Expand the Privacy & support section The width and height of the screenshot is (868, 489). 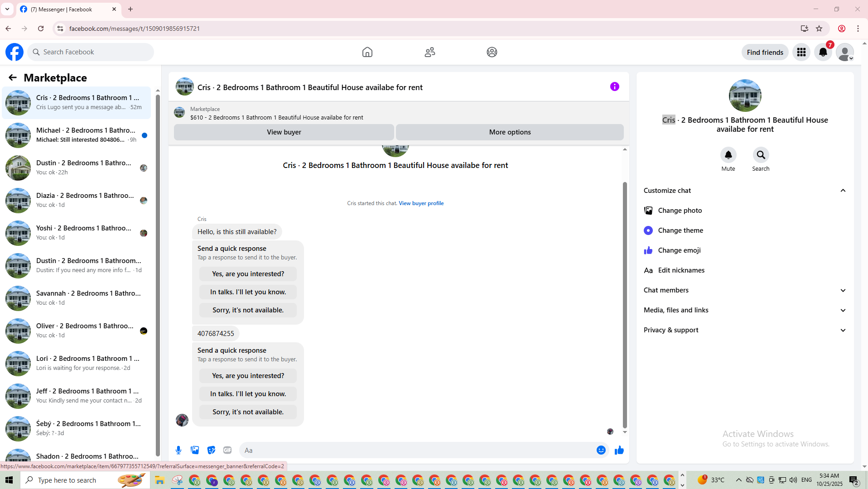click(745, 330)
